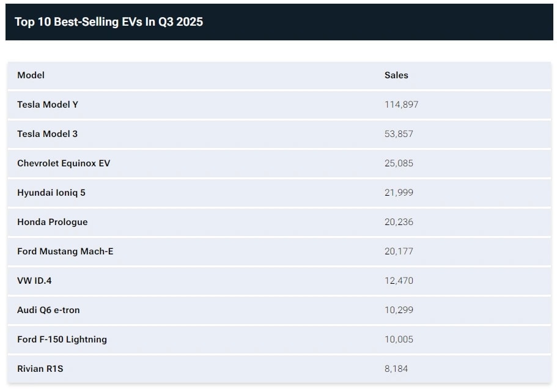Click the 114,897 sales figure

(401, 105)
